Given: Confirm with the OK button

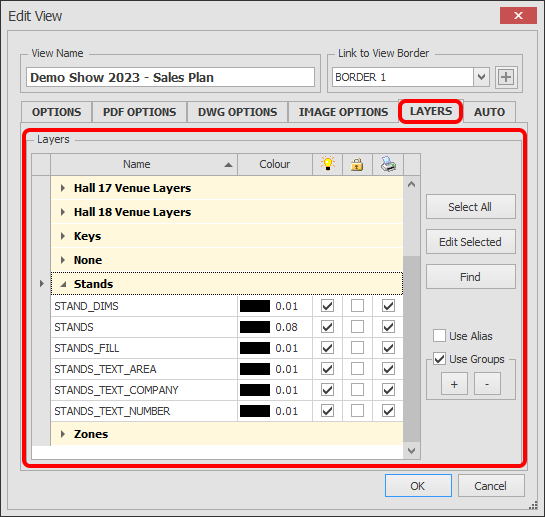Looking at the screenshot, I should point(418,486).
